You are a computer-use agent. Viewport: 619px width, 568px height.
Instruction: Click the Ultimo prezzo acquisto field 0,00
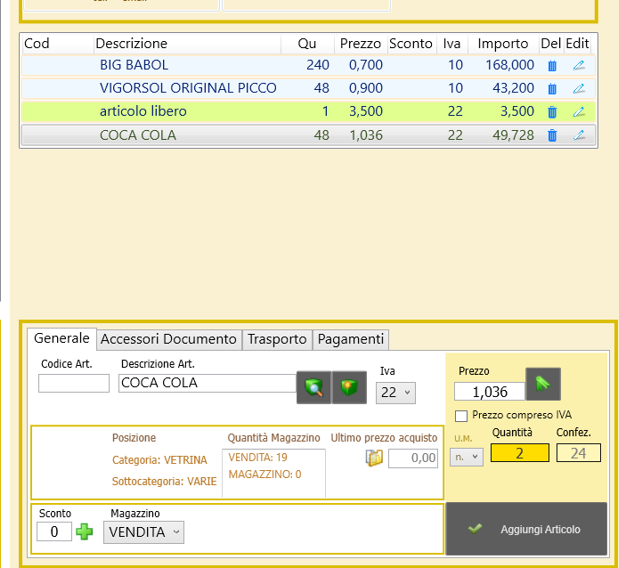click(413, 458)
